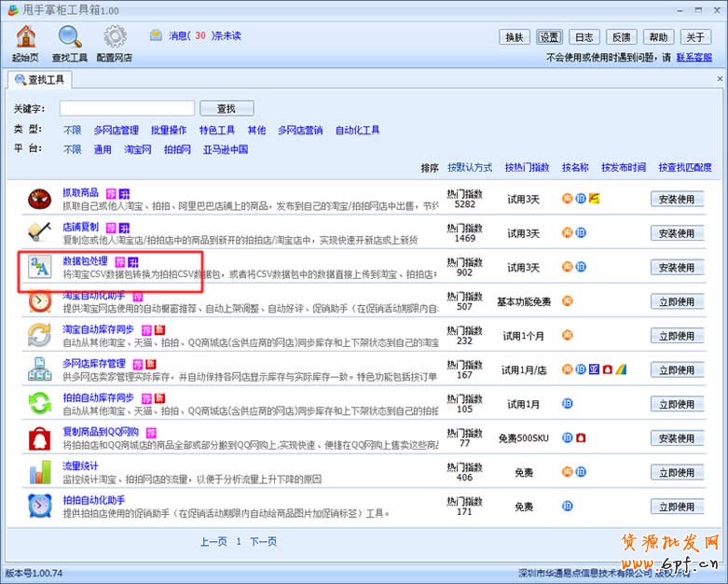Viewport: 728px width, 584px height.
Task: Open the 起始页 home icon
Action: click(26, 36)
